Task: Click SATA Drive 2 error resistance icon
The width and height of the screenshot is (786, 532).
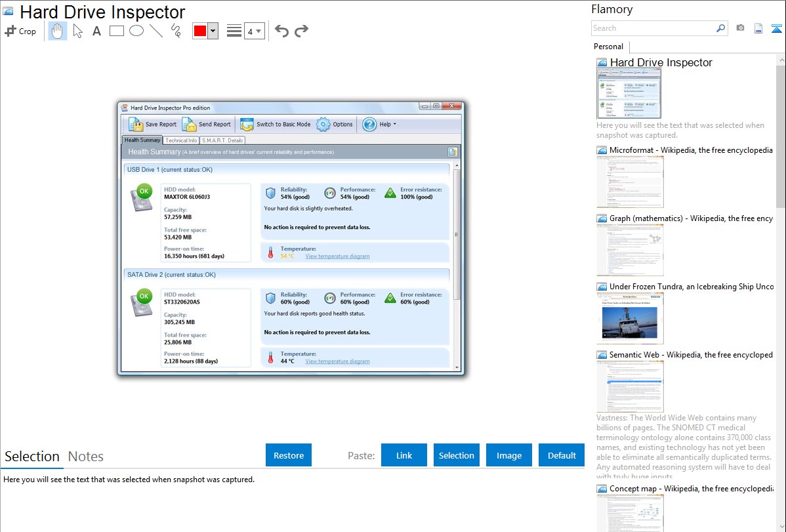Action: tap(390, 298)
